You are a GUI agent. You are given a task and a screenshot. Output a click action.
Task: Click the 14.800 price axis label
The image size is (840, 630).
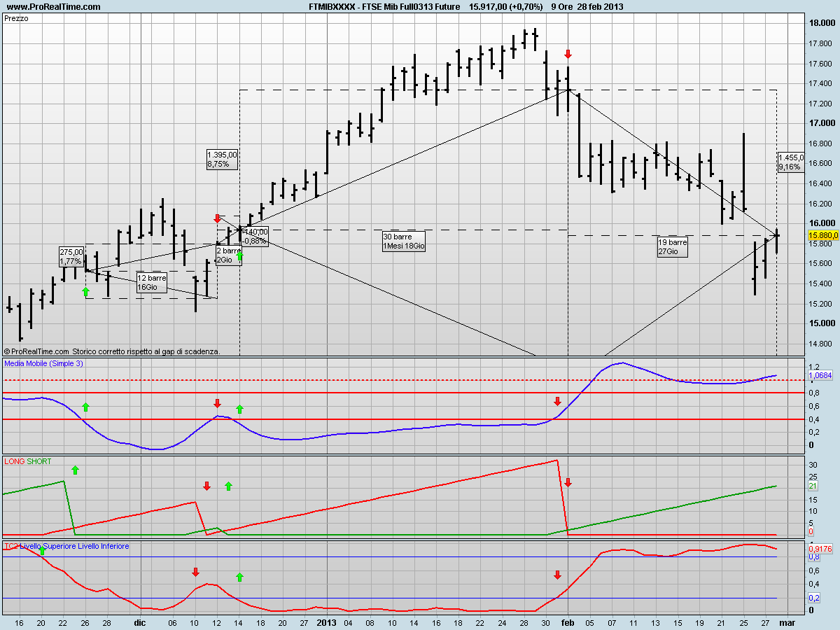pos(822,344)
